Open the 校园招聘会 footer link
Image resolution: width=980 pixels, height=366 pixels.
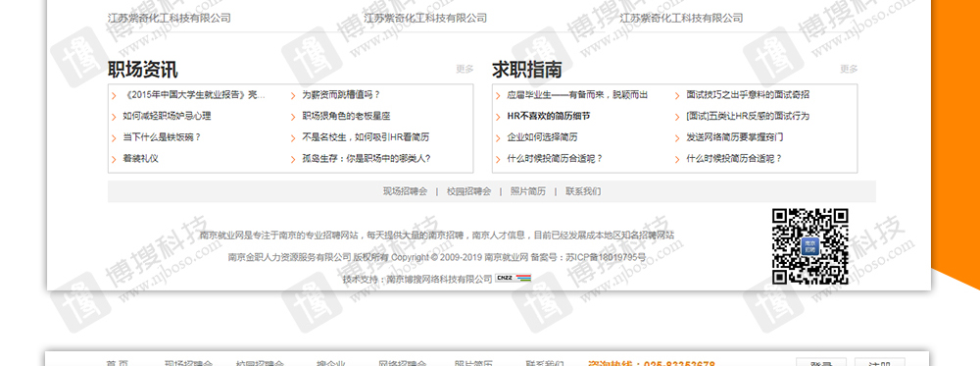468,191
